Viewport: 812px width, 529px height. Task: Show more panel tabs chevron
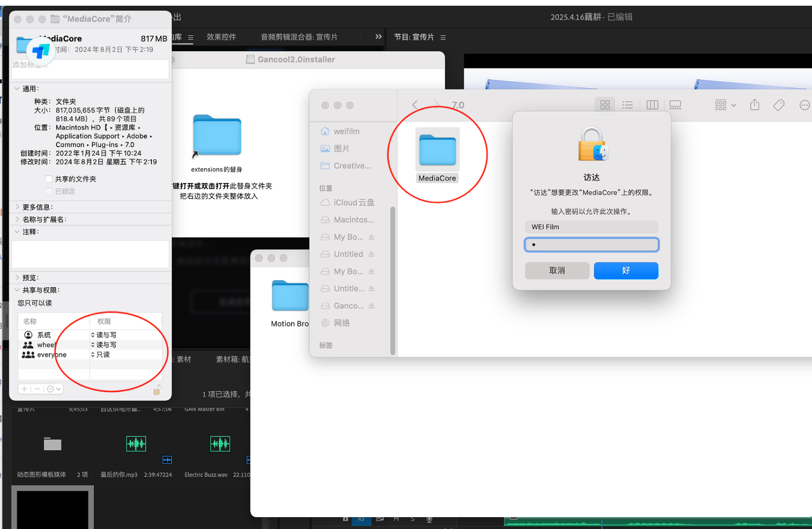click(379, 37)
